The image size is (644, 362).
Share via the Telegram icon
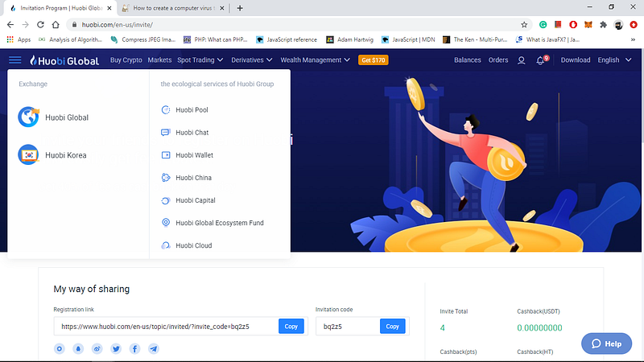154,348
